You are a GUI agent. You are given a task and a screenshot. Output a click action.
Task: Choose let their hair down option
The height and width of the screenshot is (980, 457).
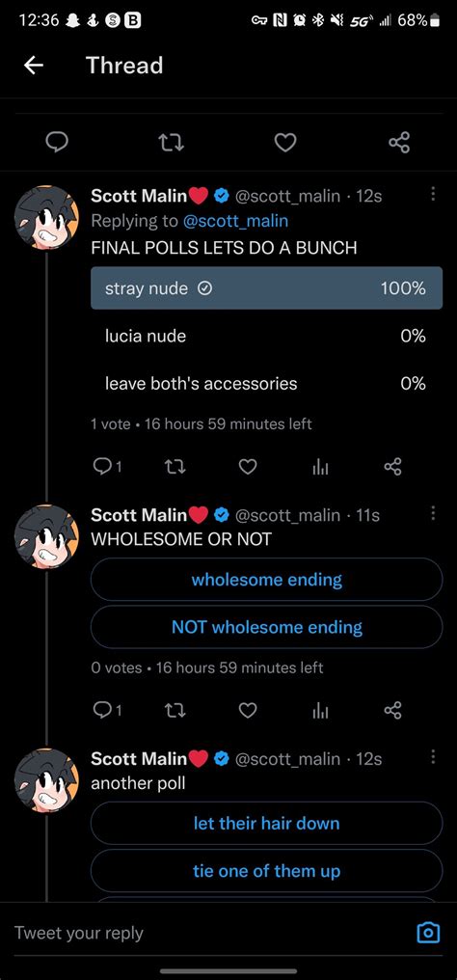click(266, 823)
